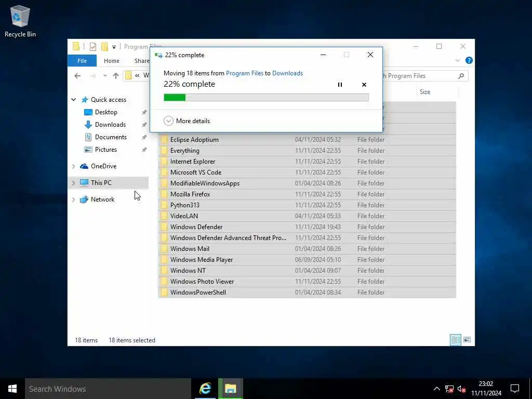The width and height of the screenshot is (532, 399).
Task: Click the Properties quick access toolbar icon
Action: tap(92, 46)
